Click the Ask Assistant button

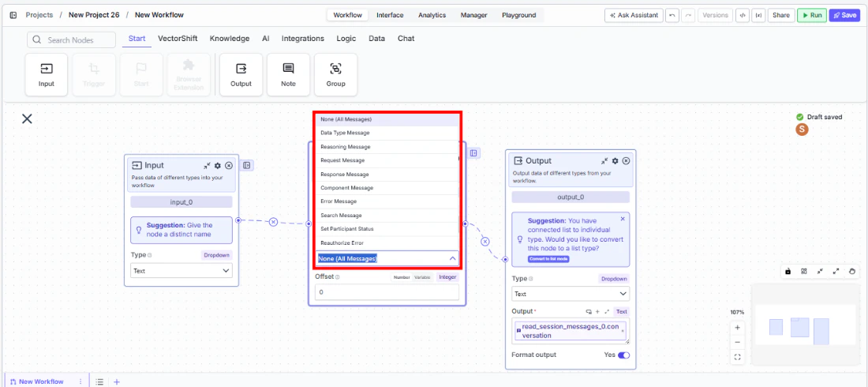point(634,15)
